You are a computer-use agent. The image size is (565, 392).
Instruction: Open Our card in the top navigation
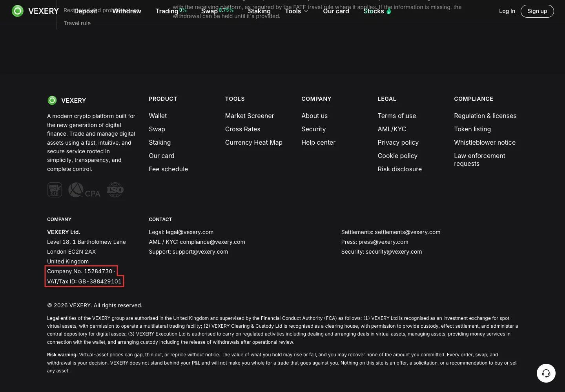[336, 11]
